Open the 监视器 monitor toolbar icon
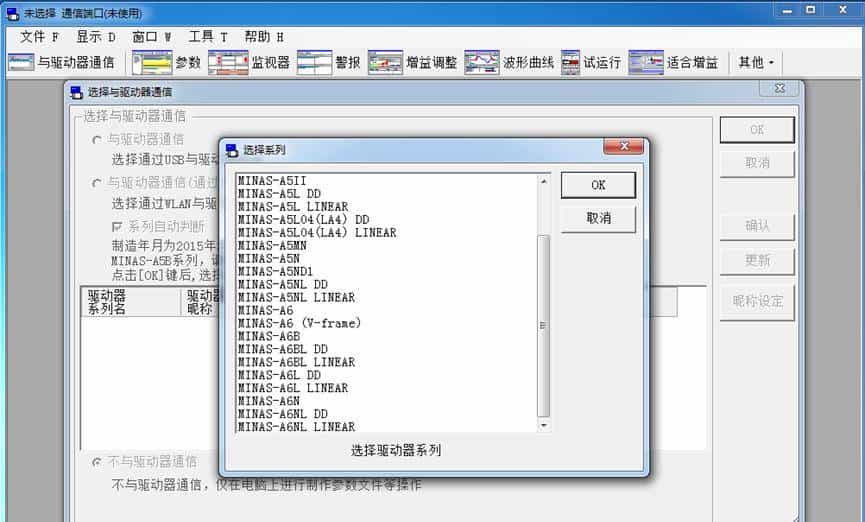 tap(228, 62)
